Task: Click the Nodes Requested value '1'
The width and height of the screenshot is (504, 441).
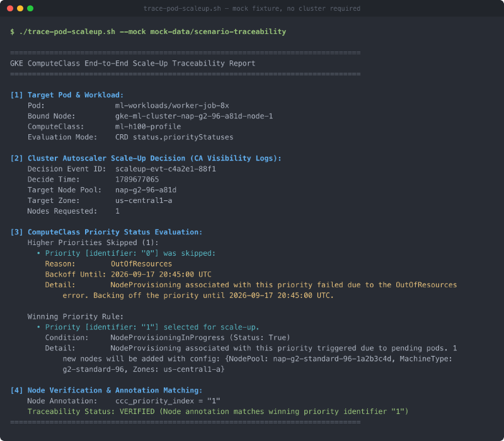Action: pos(117,211)
